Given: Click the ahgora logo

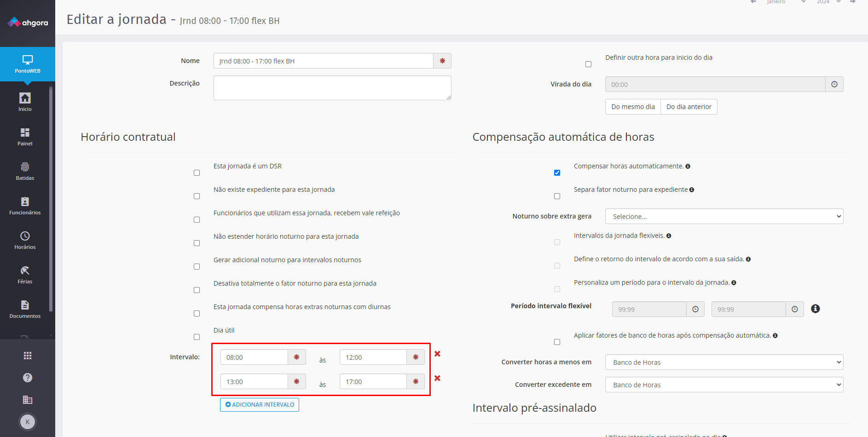Looking at the screenshot, I should pos(28,22).
